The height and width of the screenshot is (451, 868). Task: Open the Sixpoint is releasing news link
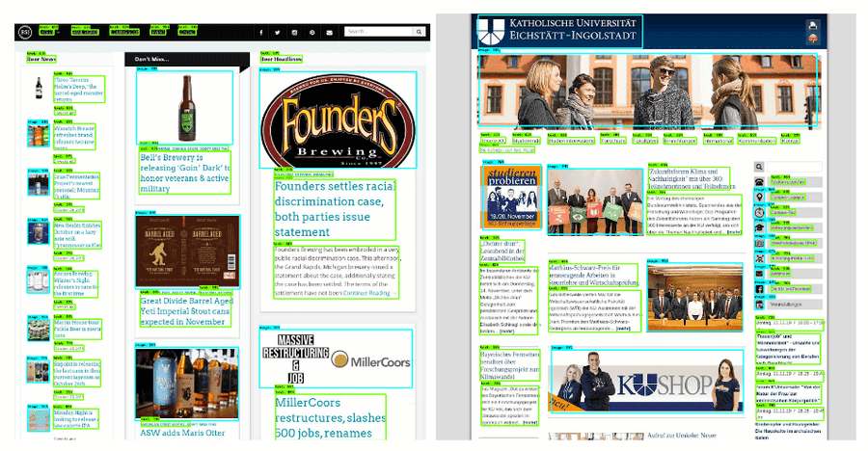point(77,374)
